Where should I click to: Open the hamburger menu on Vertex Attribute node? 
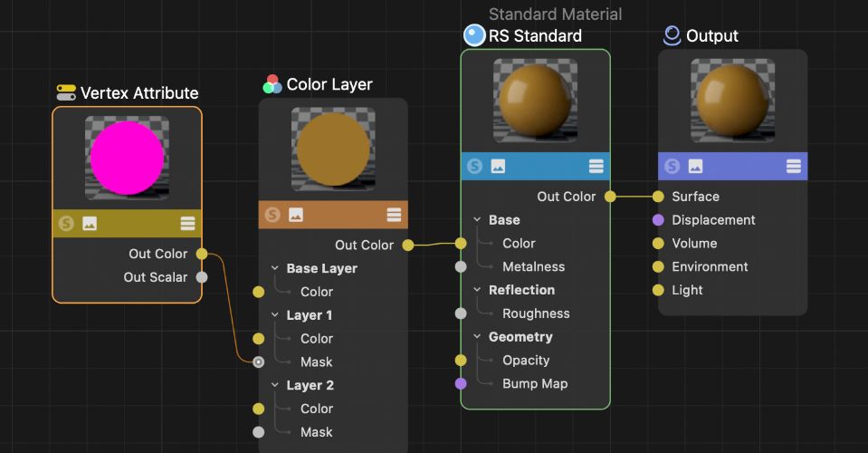187,224
